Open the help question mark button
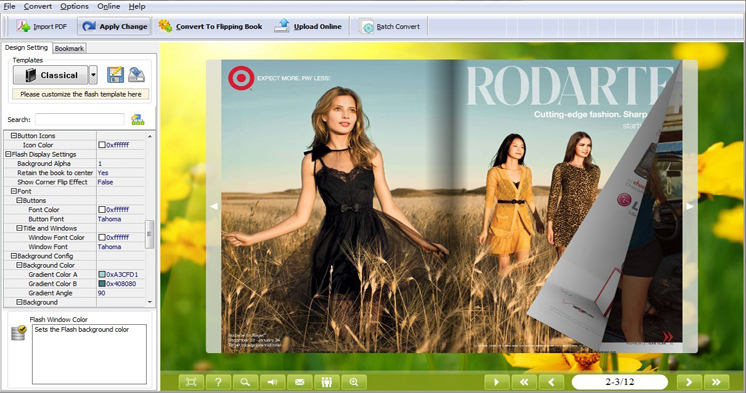746x393 pixels. (x=218, y=382)
